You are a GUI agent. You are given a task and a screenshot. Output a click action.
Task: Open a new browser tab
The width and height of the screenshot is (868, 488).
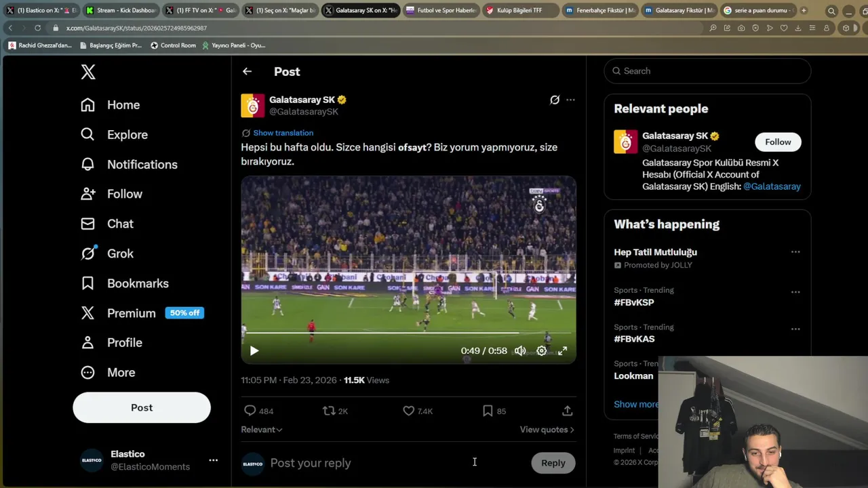coord(804,10)
